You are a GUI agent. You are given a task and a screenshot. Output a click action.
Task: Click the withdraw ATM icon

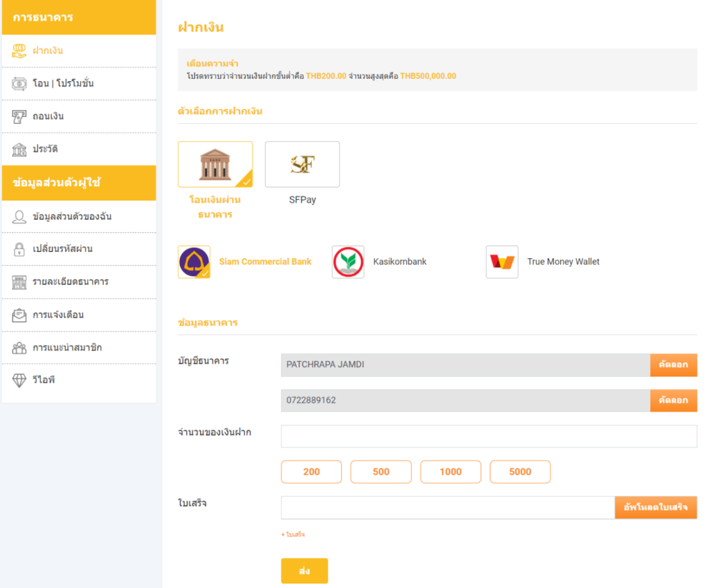point(19,116)
